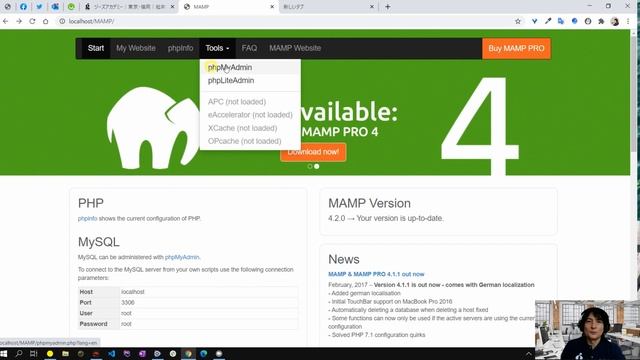
Task: Switch to the pinned green smiley tab
Action: pos(71,7)
